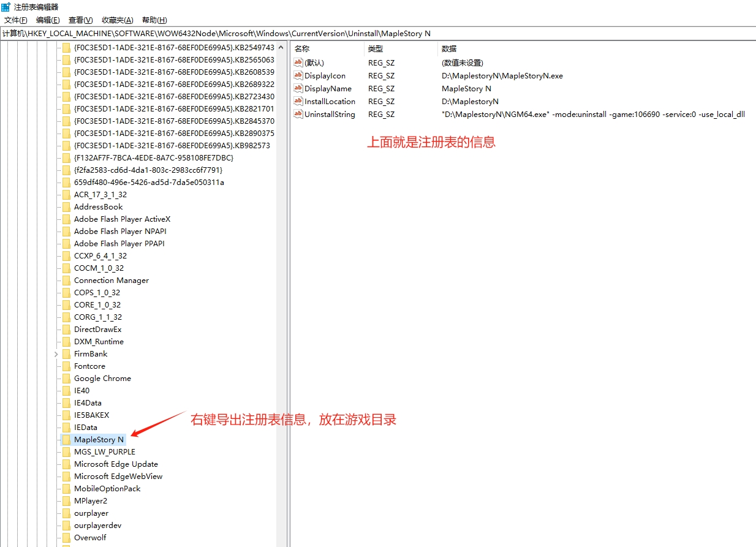Click the folder icon of Google Chrome key
This screenshot has width=756, height=547.
click(x=66, y=379)
